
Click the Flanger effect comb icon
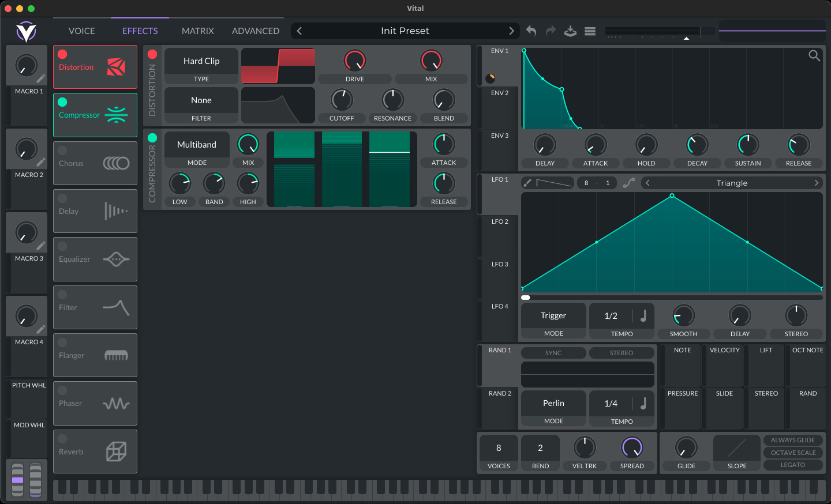tap(116, 355)
